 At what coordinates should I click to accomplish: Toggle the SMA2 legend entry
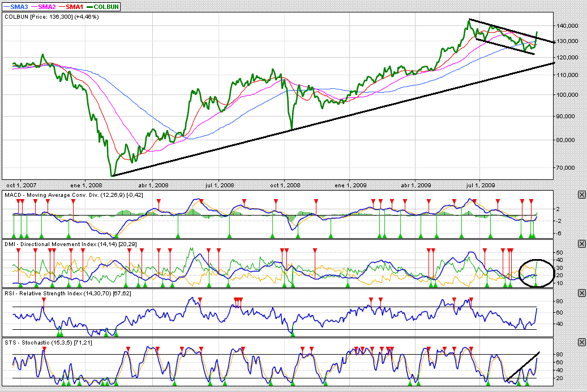click(x=46, y=6)
